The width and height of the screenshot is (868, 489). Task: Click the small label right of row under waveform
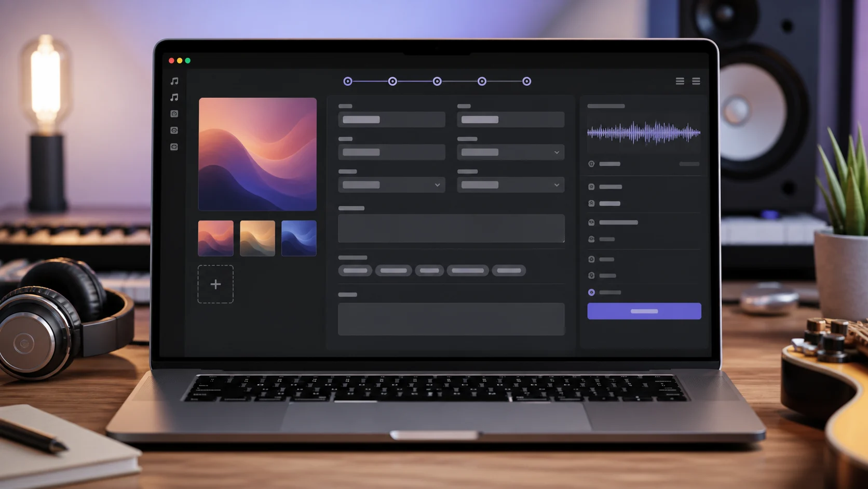point(689,164)
